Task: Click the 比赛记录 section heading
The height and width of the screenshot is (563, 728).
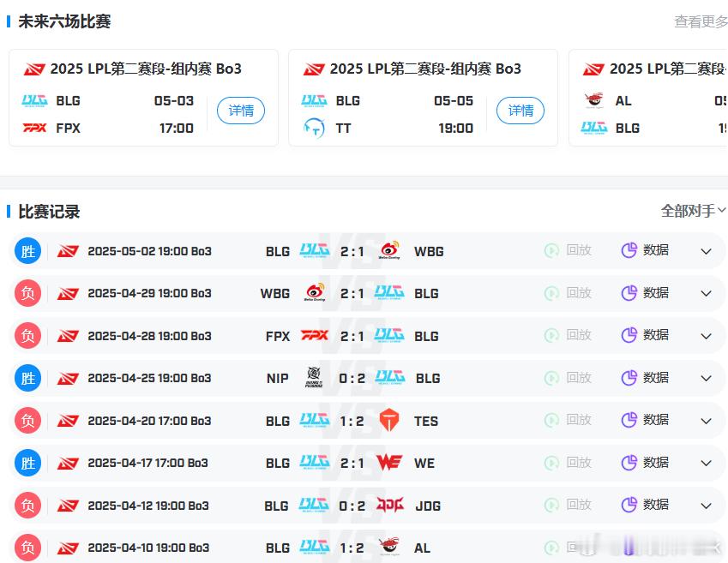Action: click(49, 212)
